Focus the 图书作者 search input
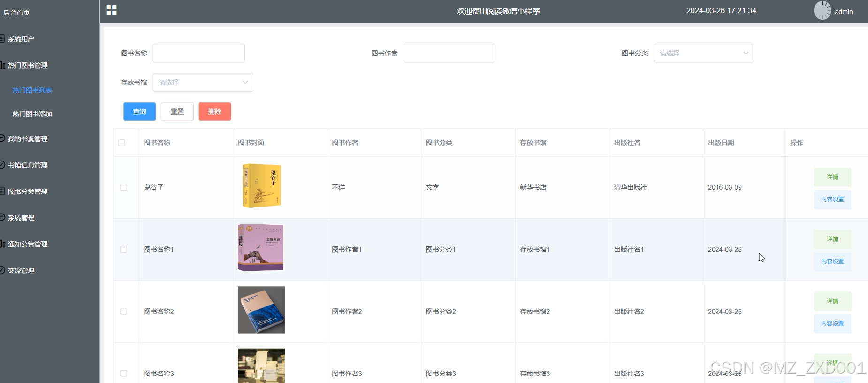The height and width of the screenshot is (383, 868). [449, 53]
